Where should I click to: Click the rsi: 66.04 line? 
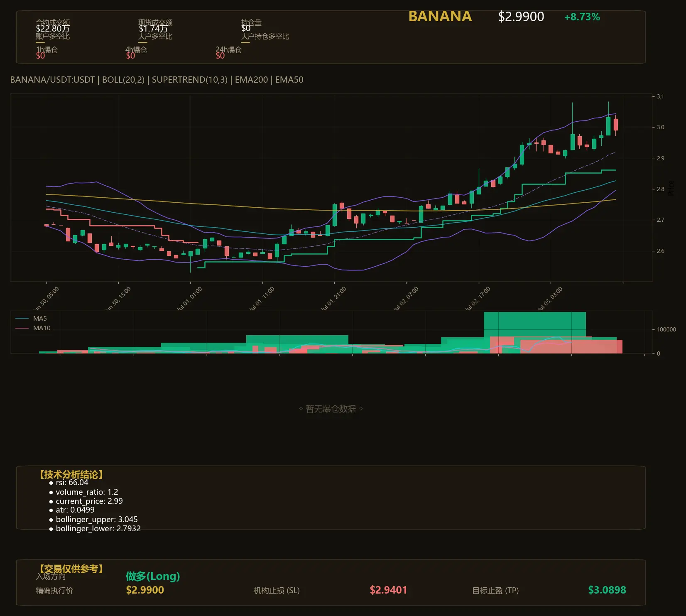click(x=72, y=483)
